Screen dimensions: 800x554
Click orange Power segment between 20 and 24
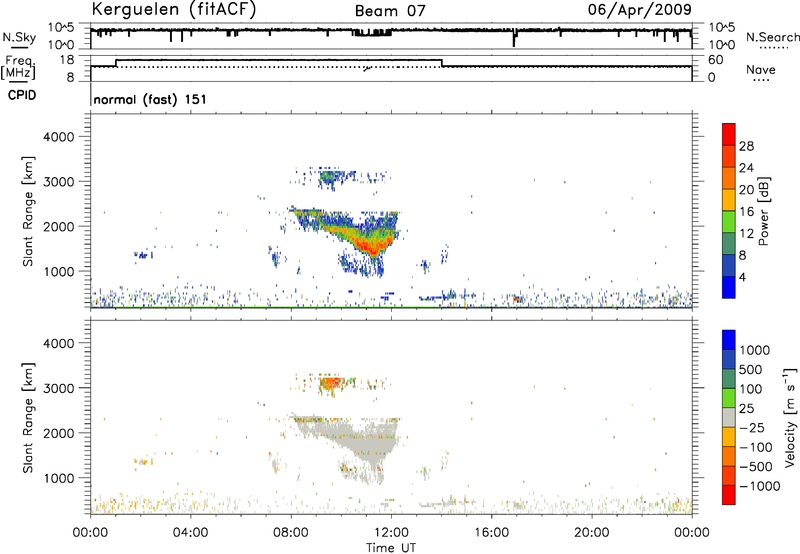point(729,178)
